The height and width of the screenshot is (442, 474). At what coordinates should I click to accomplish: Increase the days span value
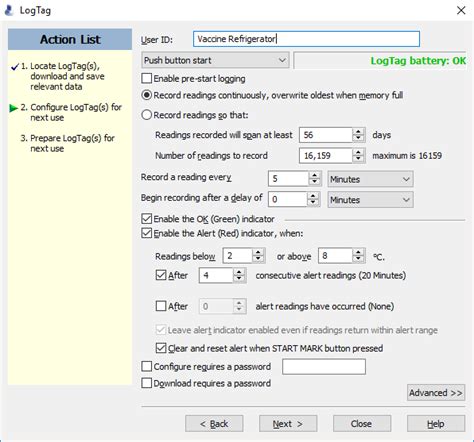(358, 132)
